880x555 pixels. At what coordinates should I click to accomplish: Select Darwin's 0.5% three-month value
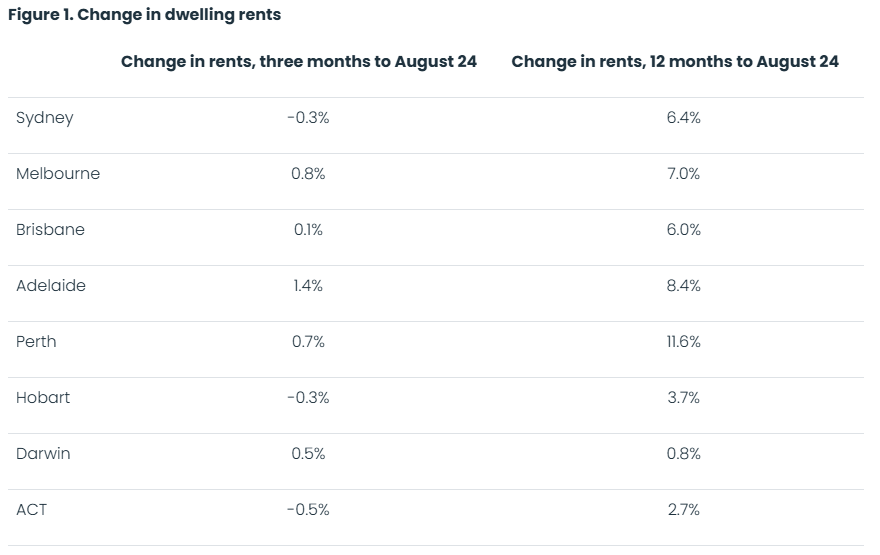(x=308, y=454)
